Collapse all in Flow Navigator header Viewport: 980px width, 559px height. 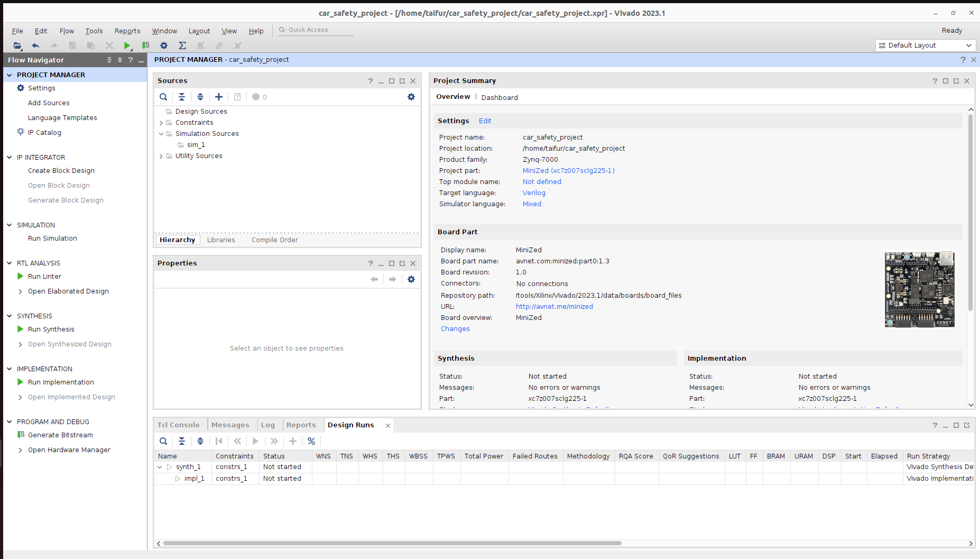[x=109, y=60]
